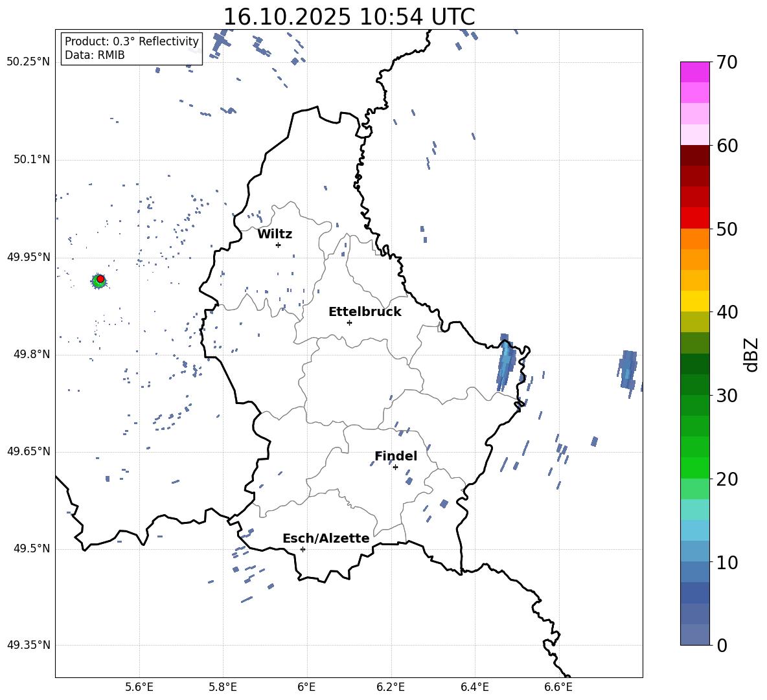Click the 5.8°E longitude label
767x700 pixels.
[x=223, y=687]
